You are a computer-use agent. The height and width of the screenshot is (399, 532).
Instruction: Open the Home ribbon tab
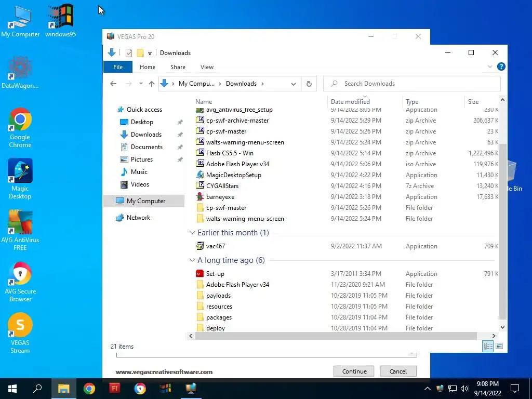pos(147,67)
